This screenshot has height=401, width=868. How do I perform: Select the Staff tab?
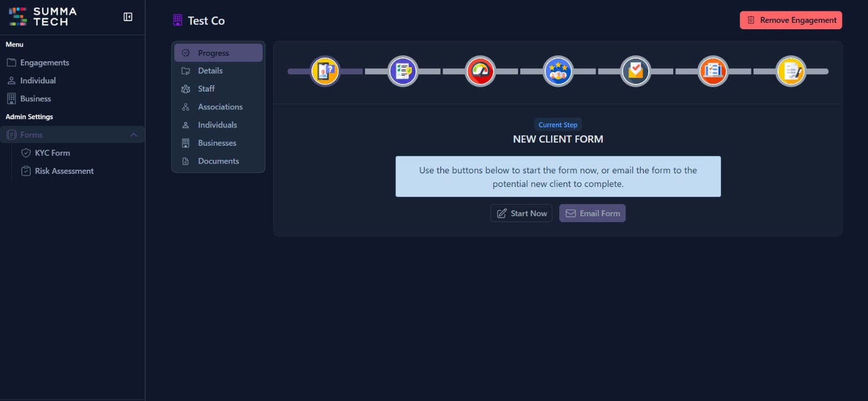pos(218,88)
